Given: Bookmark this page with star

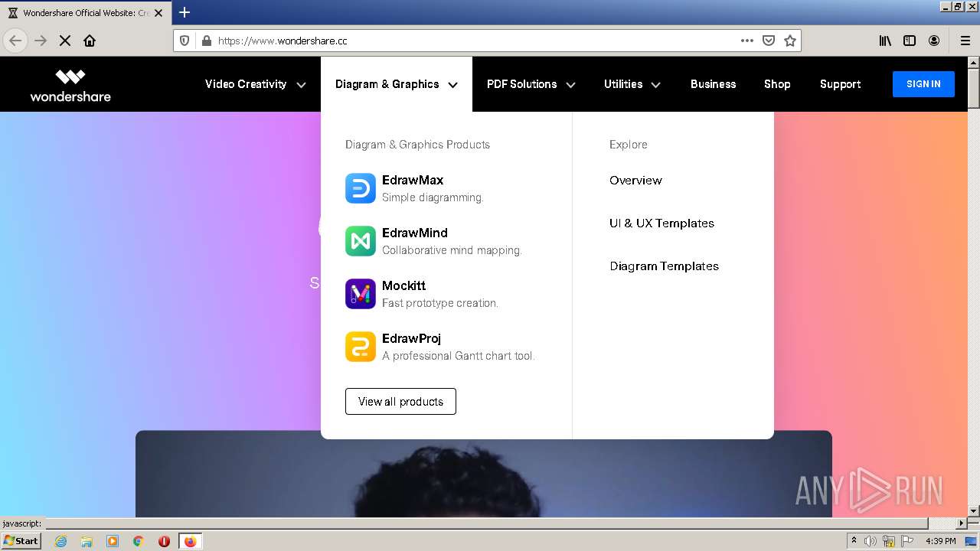Looking at the screenshot, I should [790, 41].
